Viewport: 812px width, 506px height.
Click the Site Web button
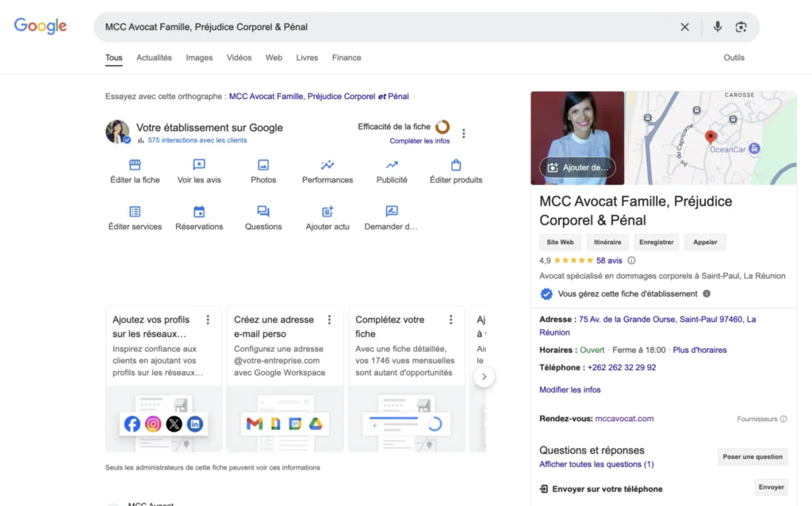560,243
